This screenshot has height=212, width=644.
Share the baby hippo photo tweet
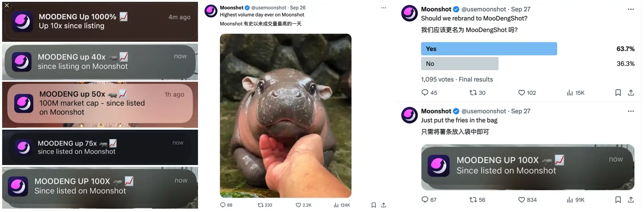tap(383, 205)
